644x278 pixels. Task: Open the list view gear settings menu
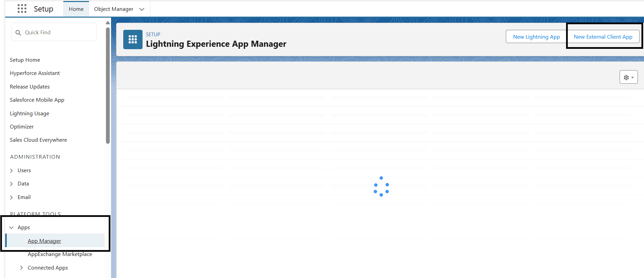[628, 77]
